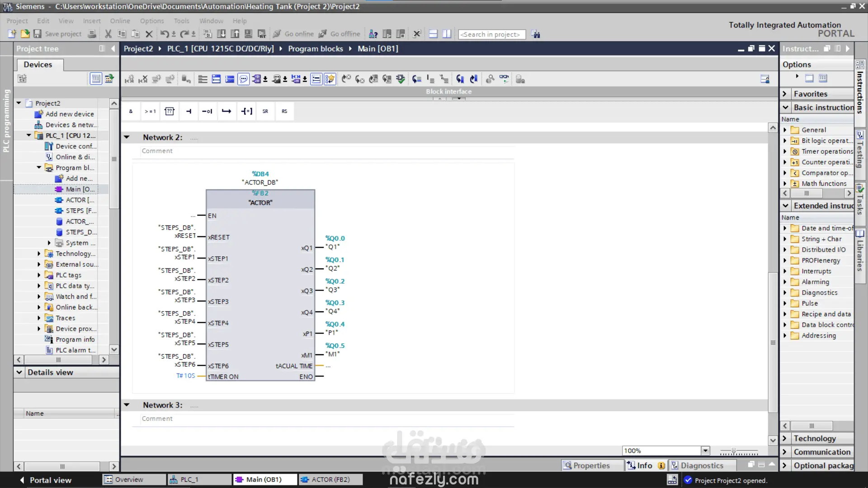Image resolution: width=868 pixels, height=488 pixels.
Task: Collapse the Details view section
Action: tap(19, 373)
